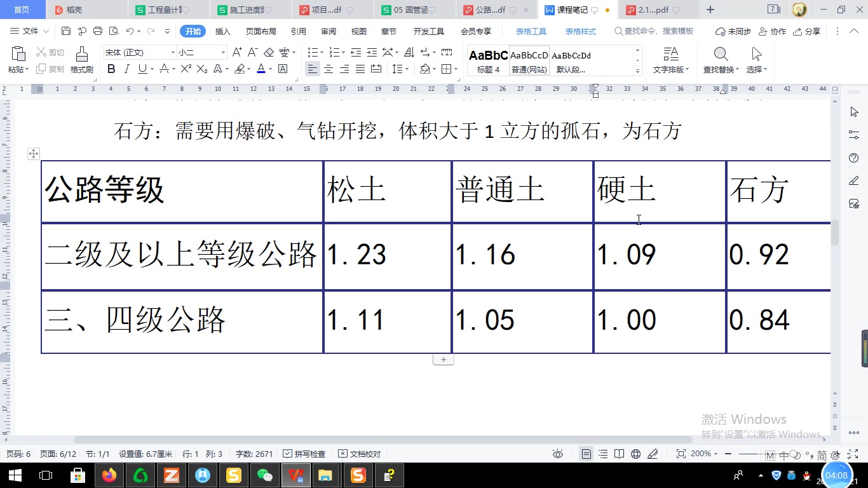Open the 审阅 ribbon tab

(x=329, y=31)
